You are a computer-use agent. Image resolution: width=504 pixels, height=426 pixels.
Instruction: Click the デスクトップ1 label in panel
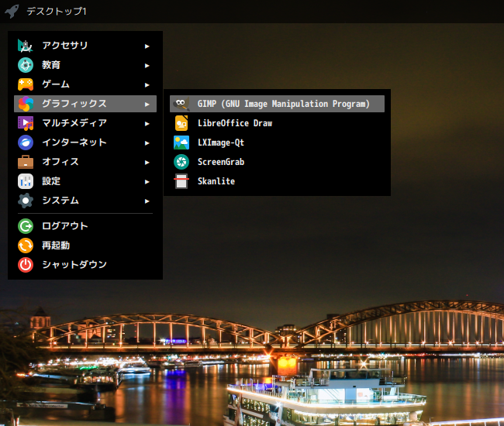tap(57, 12)
